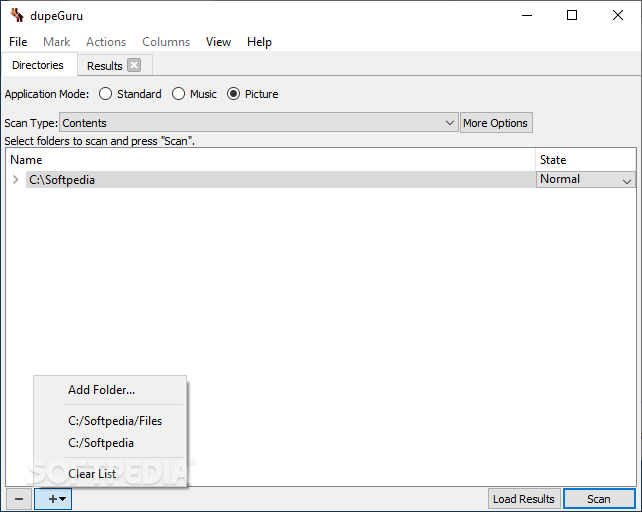Click the Load Results button
The image size is (642, 512).
pyautogui.click(x=524, y=499)
